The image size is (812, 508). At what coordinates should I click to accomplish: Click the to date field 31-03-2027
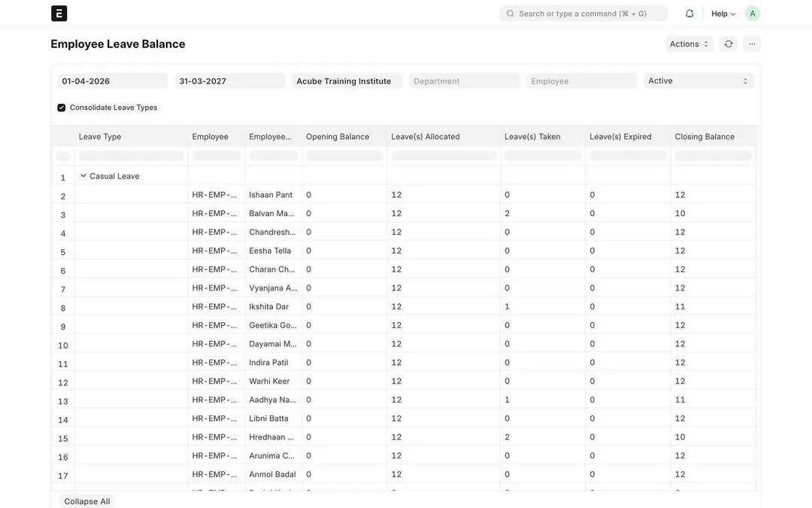point(230,81)
